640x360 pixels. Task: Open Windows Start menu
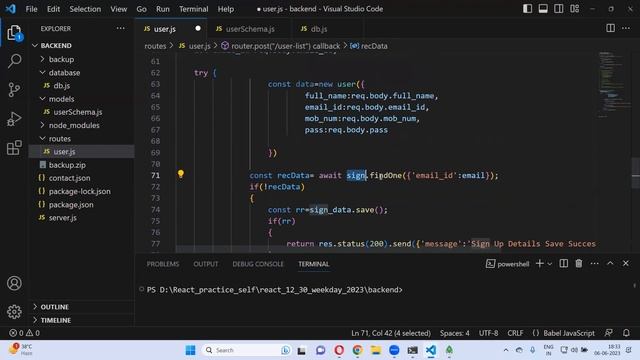click(x=190, y=350)
